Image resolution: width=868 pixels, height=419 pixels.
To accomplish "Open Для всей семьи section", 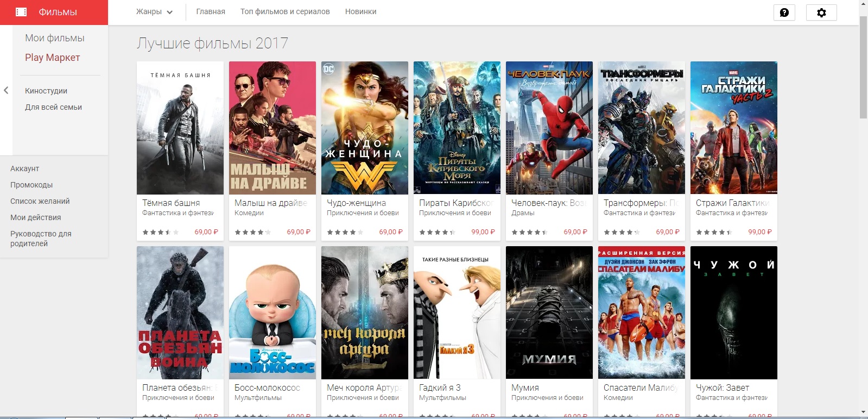I will [53, 107].
